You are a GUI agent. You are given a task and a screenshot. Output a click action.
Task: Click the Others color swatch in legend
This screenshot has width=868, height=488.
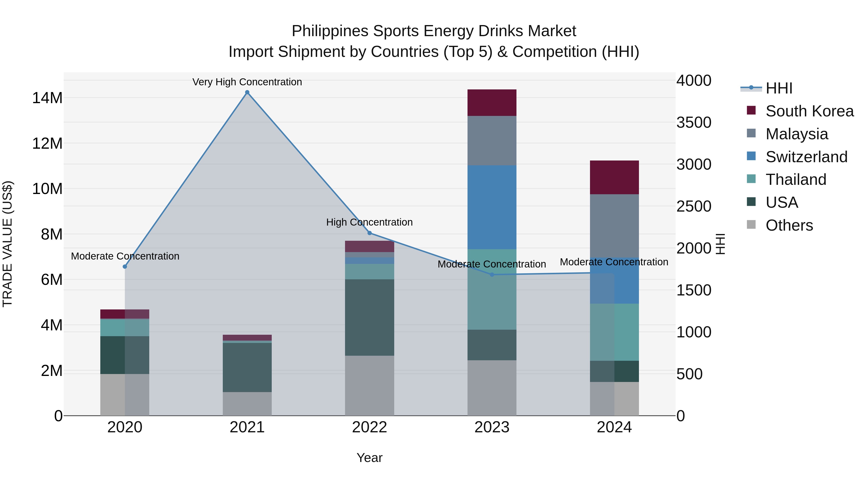[751, 224]
